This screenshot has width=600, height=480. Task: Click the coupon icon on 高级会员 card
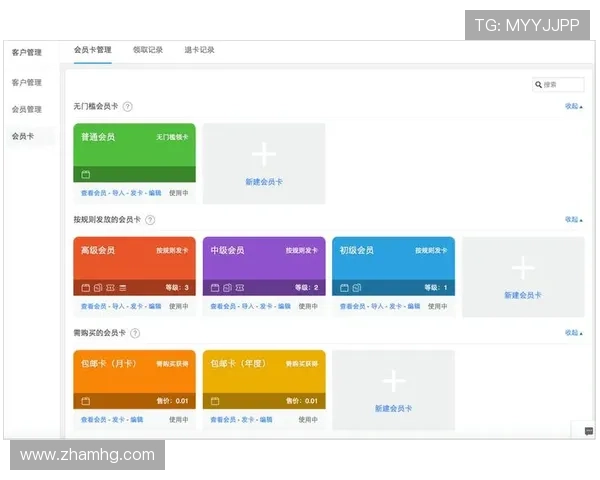tap(110, 288)
